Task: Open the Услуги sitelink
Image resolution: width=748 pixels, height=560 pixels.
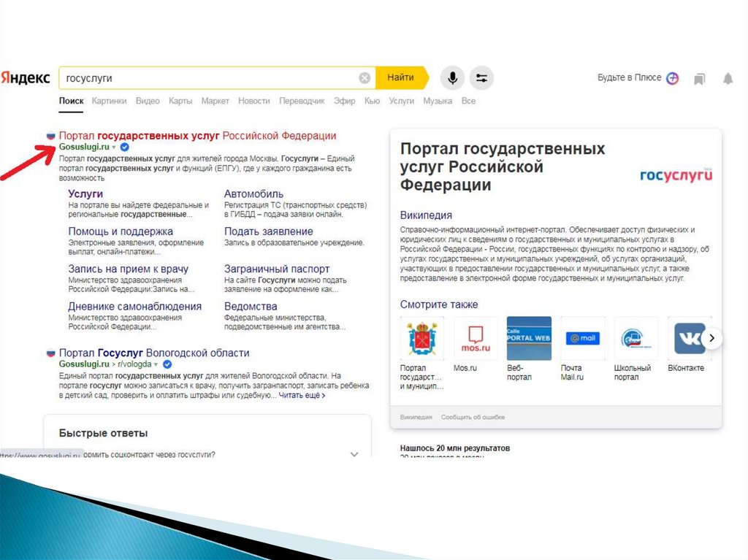Action: pos(85,193)
